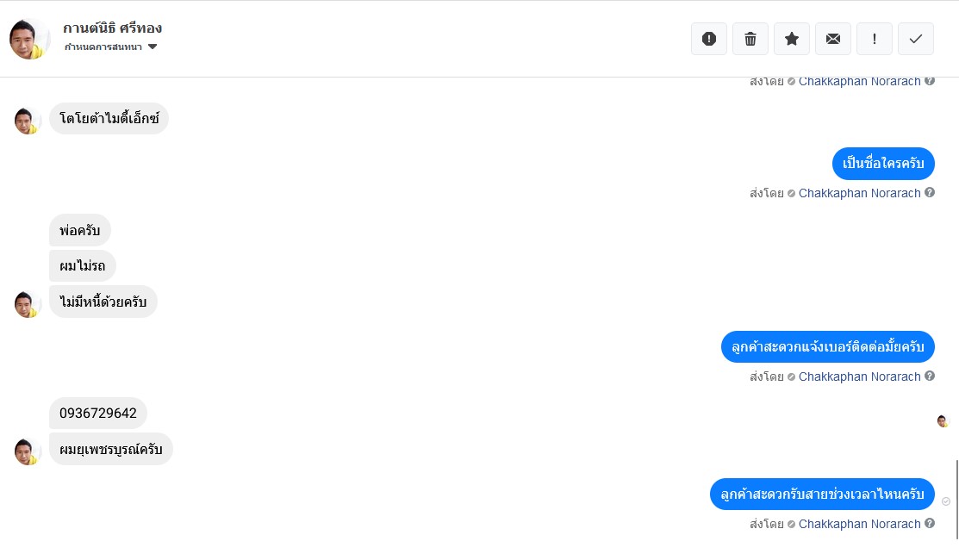Click delivered status icon beside last sent message
959x560 pixels.
click(x=946, y=501)
